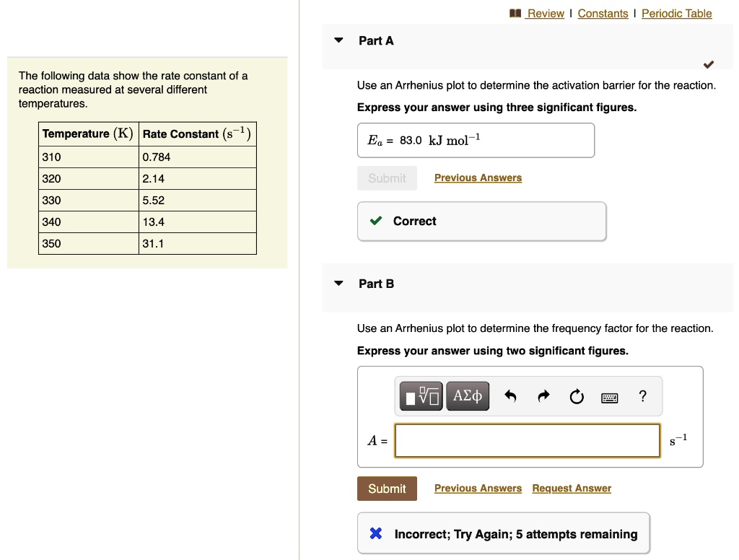Click the Review bookmark icon at the top

[x=515, y=12]
